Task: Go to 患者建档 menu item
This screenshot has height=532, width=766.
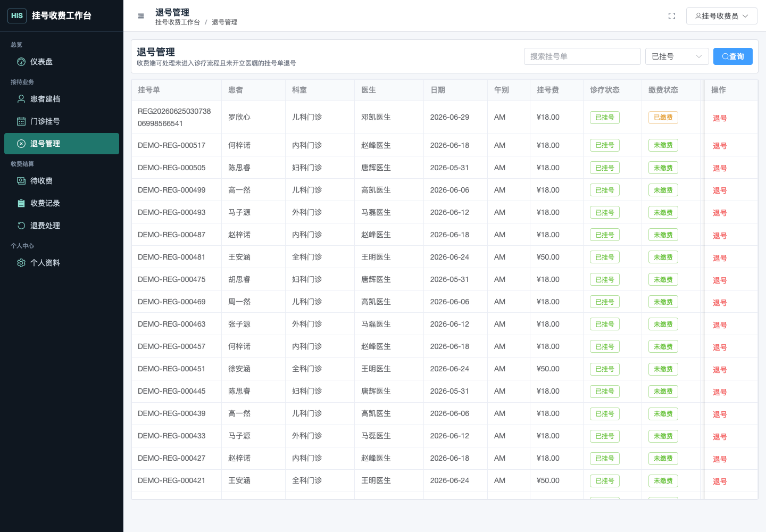Action: 62,99
